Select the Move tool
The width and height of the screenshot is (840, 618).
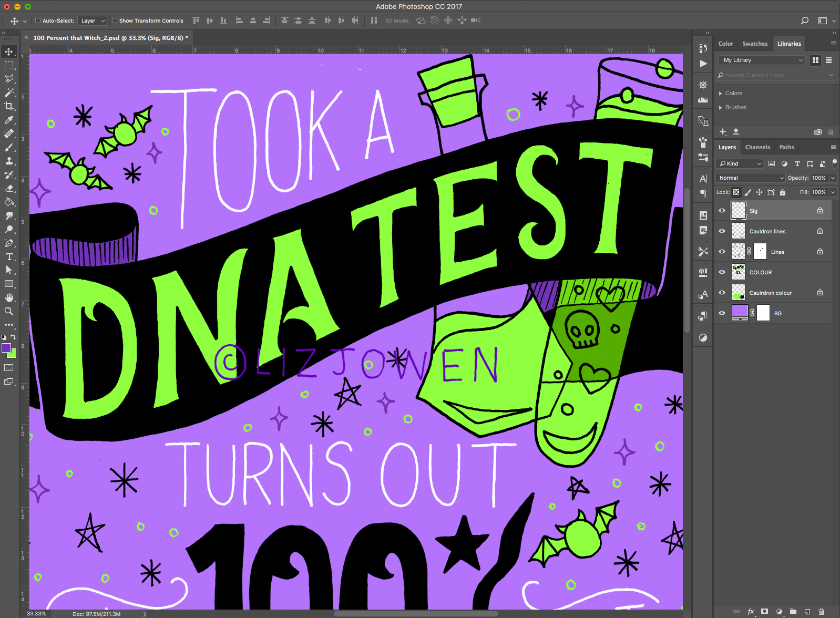click(9, 51)
